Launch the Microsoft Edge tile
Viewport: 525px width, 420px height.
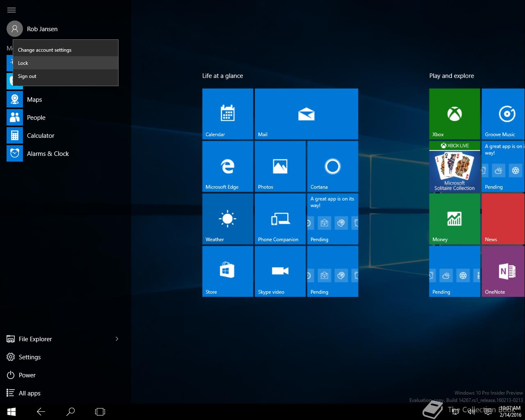[x=228, y=167]
